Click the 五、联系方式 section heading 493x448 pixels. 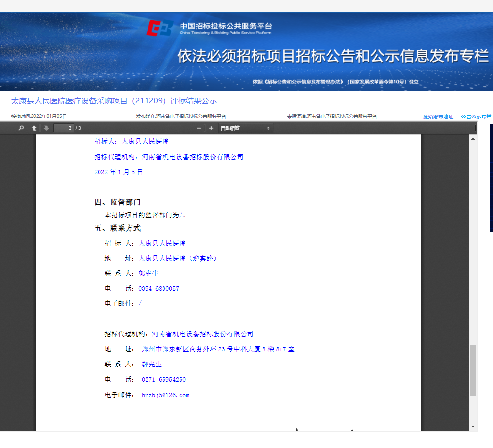pyautogui.click(x=117, y=228)
